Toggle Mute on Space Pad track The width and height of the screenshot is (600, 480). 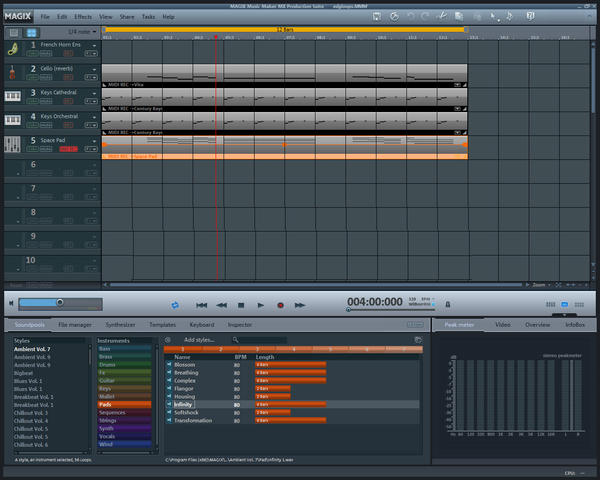pyautogui.click(x=46, y=149)
